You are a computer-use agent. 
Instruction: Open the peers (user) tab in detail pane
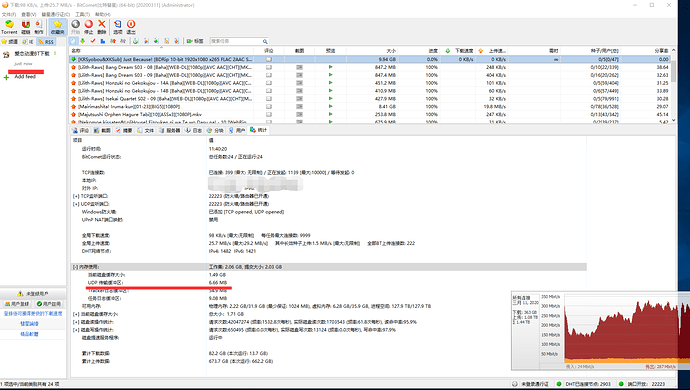pos(237,130)
